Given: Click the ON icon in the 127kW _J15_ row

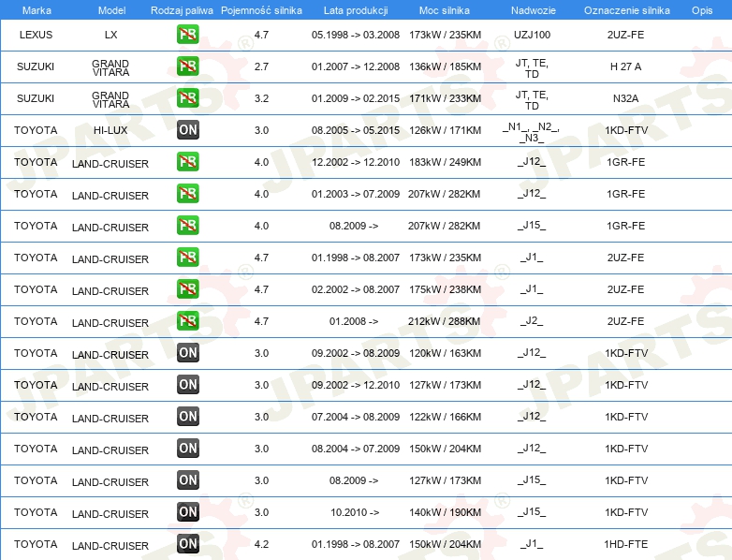Looking at the screenshot, I should [187, 480].
